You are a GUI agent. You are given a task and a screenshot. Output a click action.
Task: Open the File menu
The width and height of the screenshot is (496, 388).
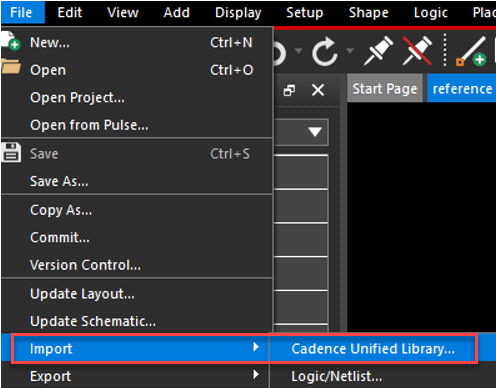(22, 12)
